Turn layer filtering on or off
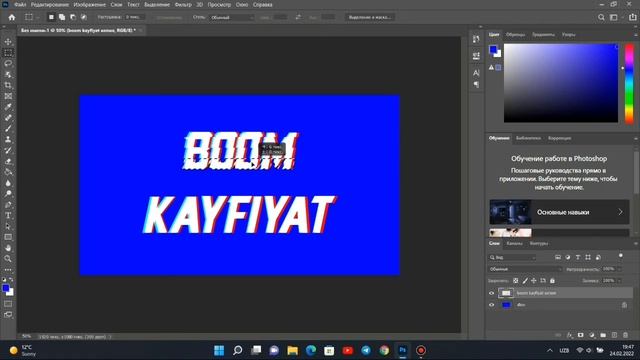 click(x=621, y=256)
